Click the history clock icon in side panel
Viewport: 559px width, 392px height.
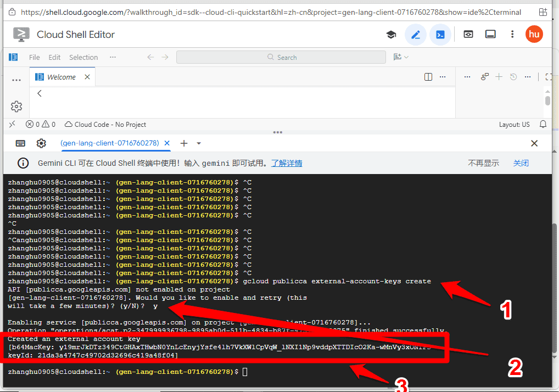(513, 77)
